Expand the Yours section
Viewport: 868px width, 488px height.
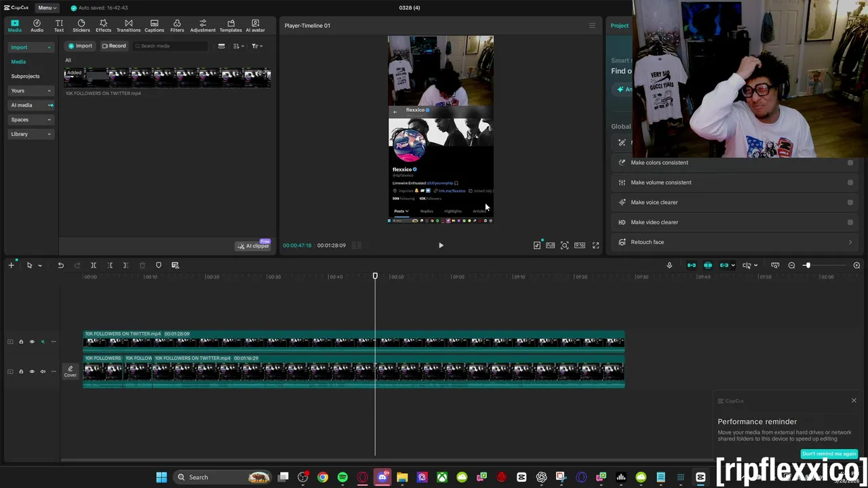31,91
